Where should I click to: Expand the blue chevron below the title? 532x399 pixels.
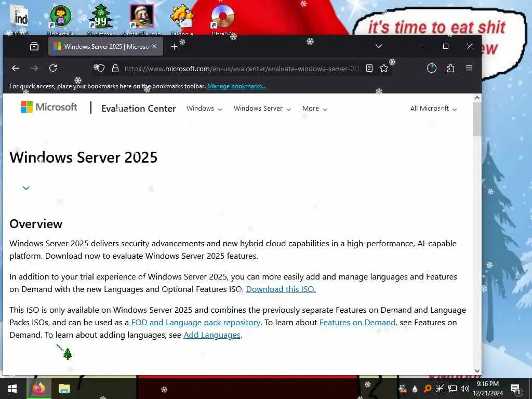tap(26, 188)
